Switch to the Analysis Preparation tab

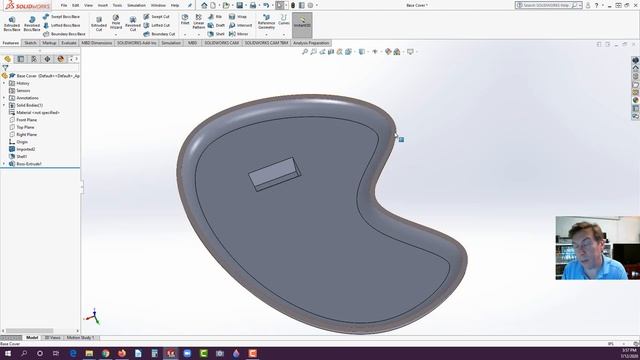tap(311, 43)
